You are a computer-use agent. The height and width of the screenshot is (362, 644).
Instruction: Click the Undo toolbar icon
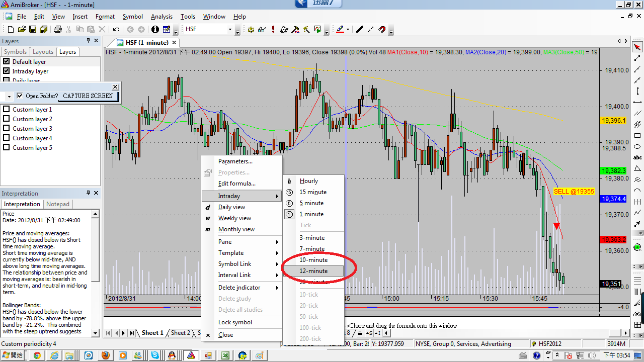click(116, 29)
